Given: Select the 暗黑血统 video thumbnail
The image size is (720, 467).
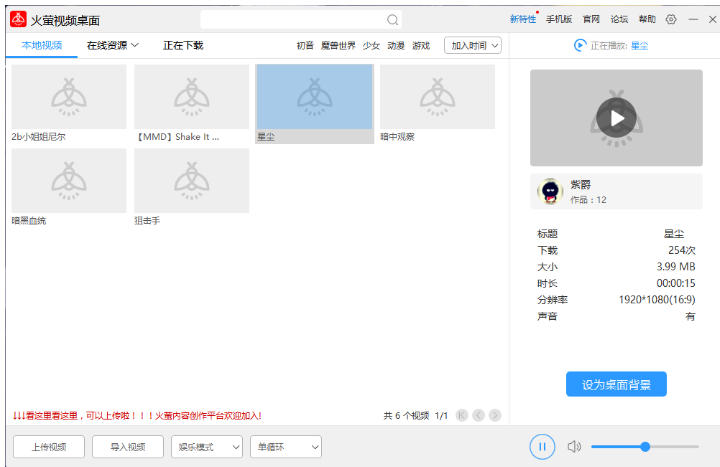Looking at the screenshot, I should click(68, 180).
